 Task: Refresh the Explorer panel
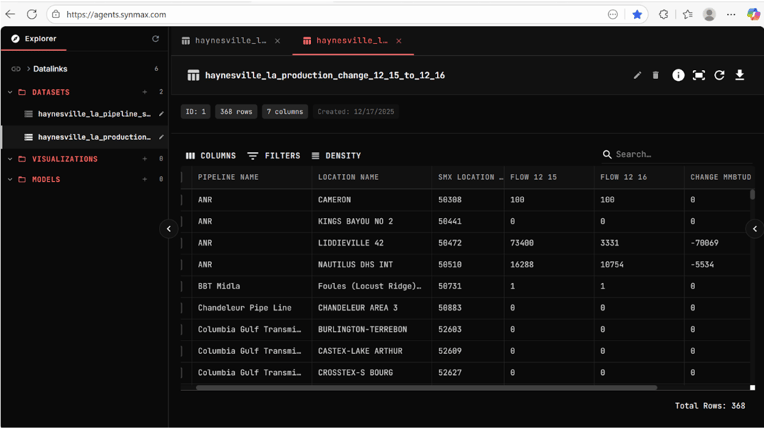[x=155, y=39]
